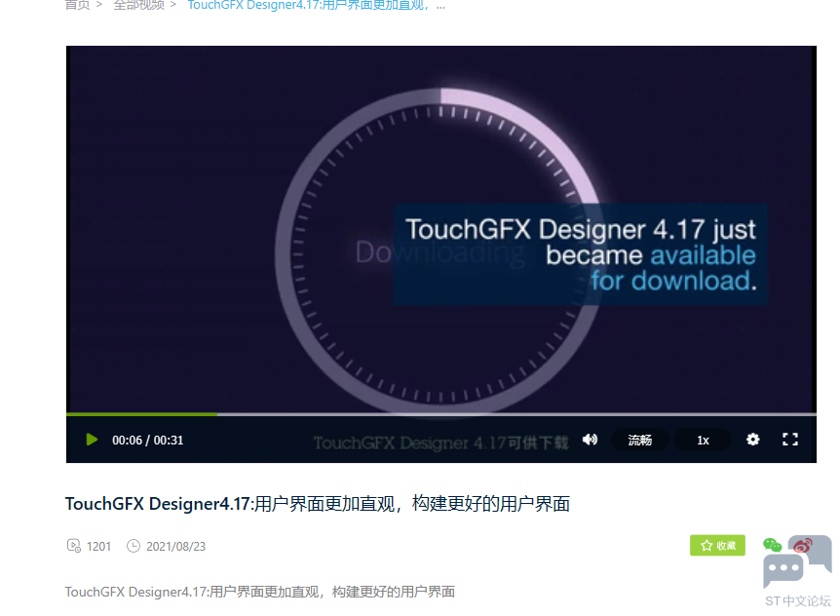Viewport: 840px width, 616px height.
Task: Go to 首页 breadcrumb link
Action: 77,5
